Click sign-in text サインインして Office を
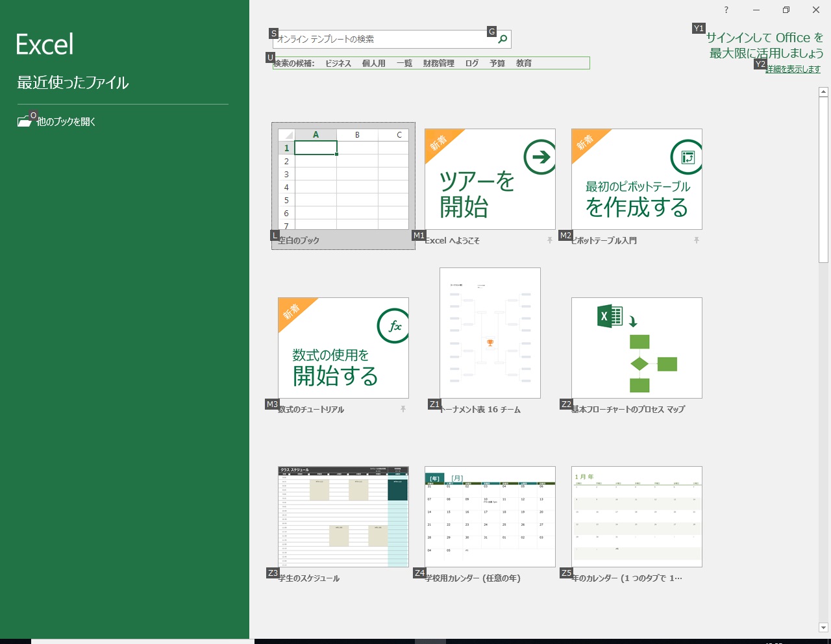 click(x=765, y=38)
